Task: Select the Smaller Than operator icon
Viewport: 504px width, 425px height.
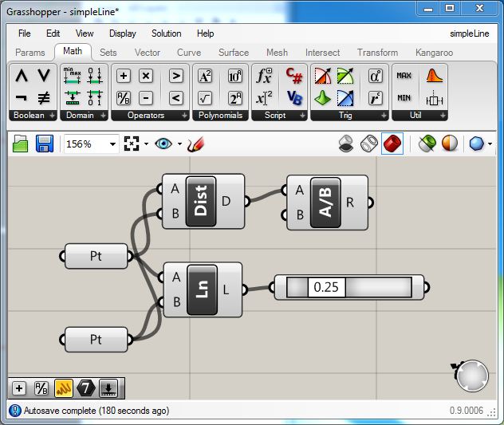Action: [x=175, y=98]
